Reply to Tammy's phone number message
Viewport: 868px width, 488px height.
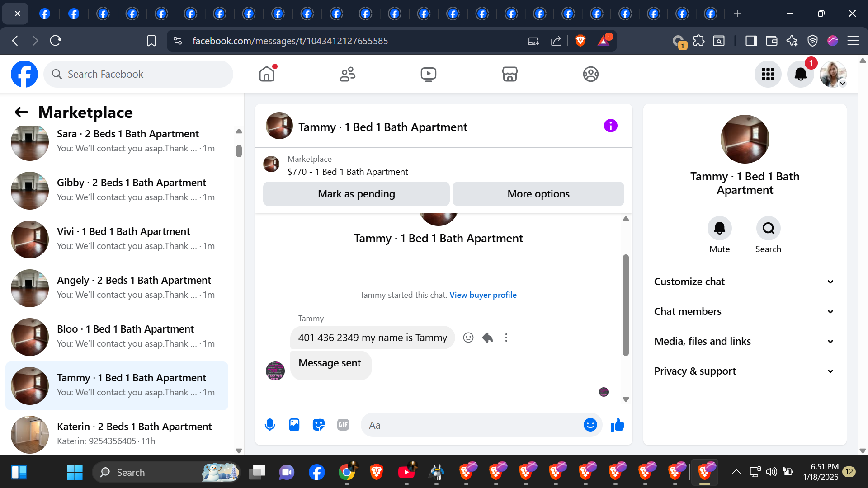(x=487, y=338)
